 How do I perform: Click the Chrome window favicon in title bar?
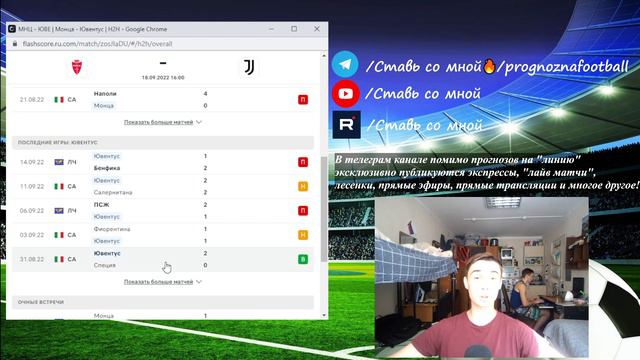[12, 29]
